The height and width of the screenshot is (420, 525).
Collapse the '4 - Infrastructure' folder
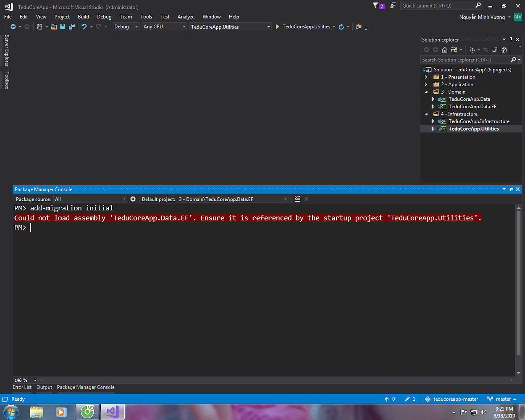(426, 114)
